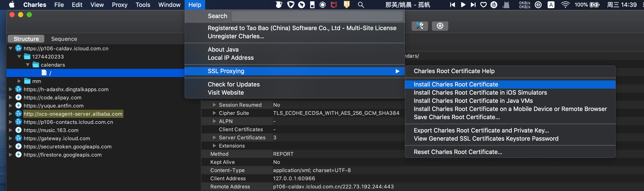Select About Java

click(294, 49)
